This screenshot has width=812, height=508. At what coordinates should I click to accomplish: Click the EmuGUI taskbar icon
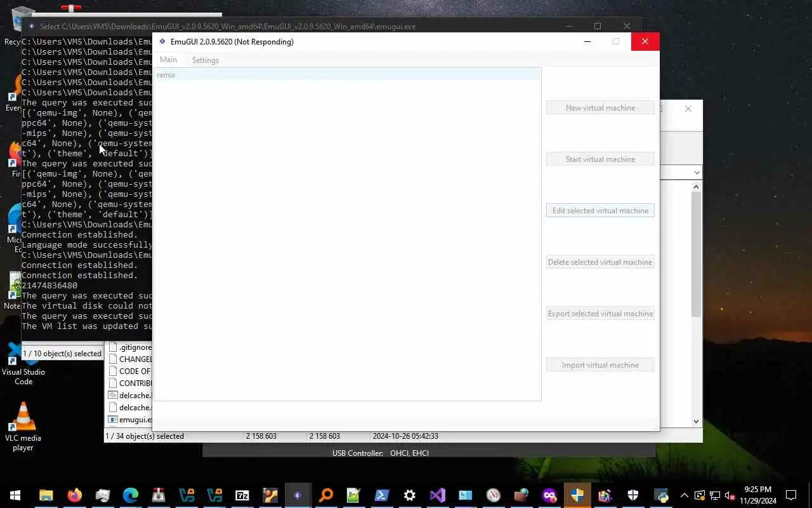point(298,495)
